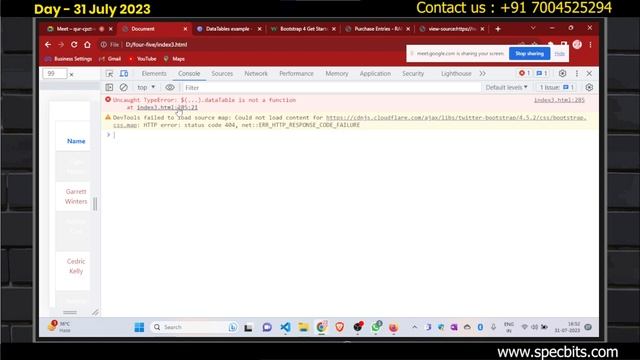Switch to the Elements tab

pyautogui.click(x=154, y=73)
